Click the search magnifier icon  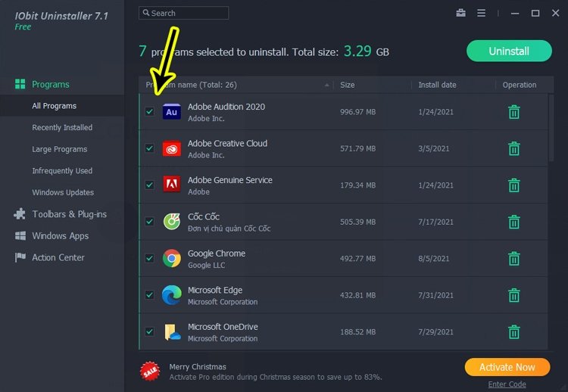[x=146, y=13]
